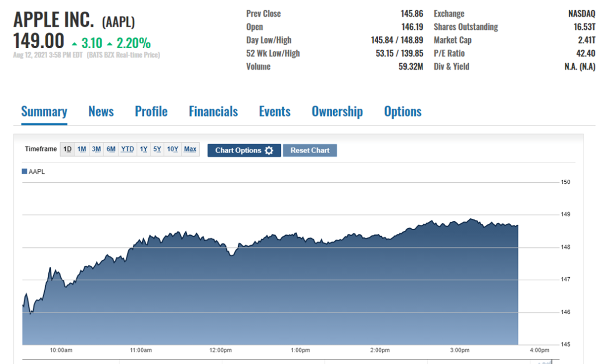The height and width of the screenshot is (364, 616).
Task: Click the Market Cap label
Action: [x=452, y=40]
